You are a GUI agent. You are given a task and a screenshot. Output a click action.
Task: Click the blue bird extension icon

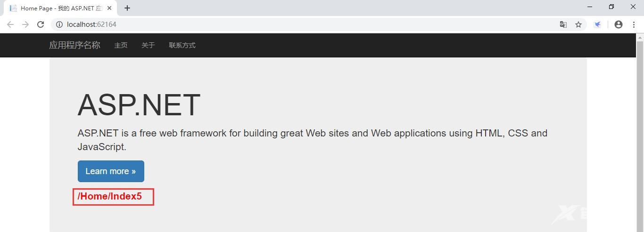click(597, 24)
